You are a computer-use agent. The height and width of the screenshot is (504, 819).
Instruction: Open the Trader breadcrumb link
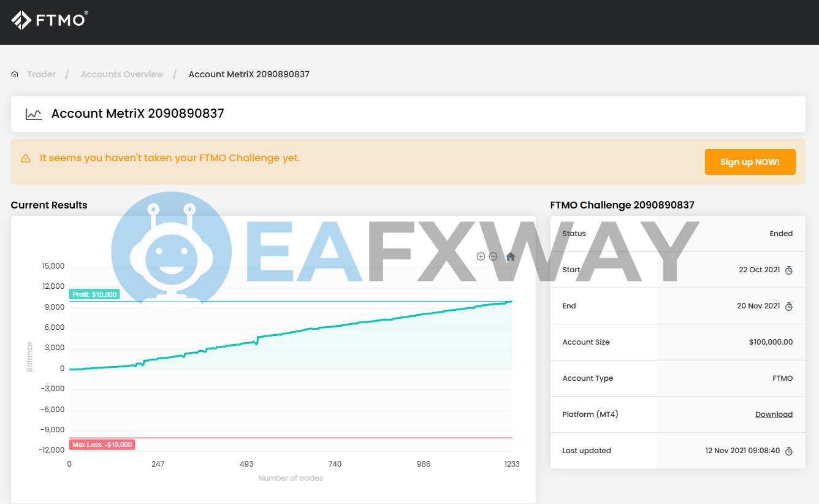pyautogui.click(x=42, y=74)
